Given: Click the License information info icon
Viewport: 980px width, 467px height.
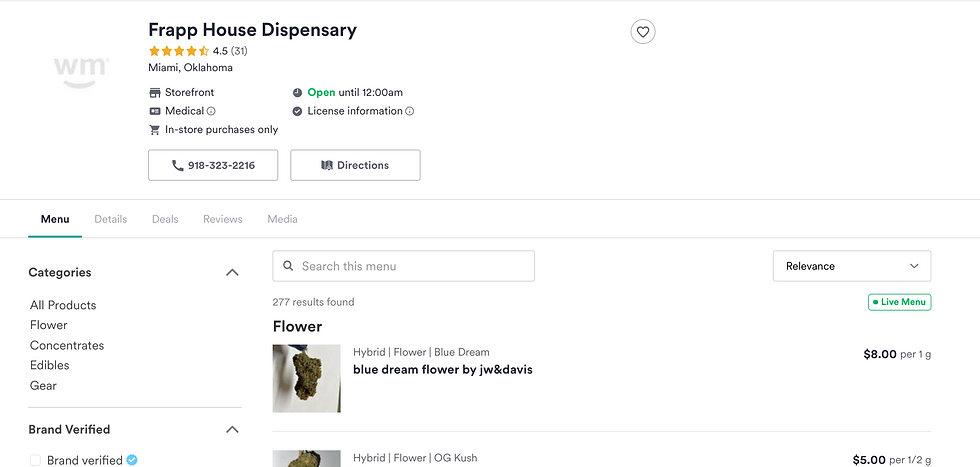Looking at the screenshot, I should click(x=410, y=111).
